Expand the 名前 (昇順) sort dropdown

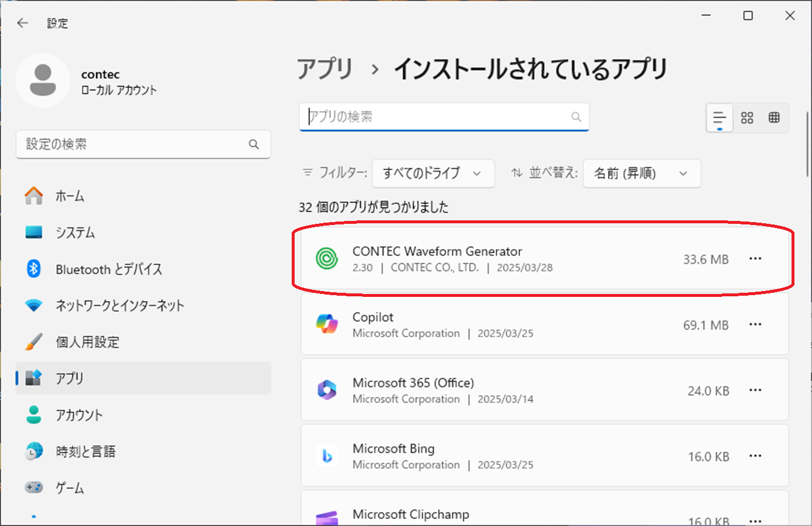[642, 173]
